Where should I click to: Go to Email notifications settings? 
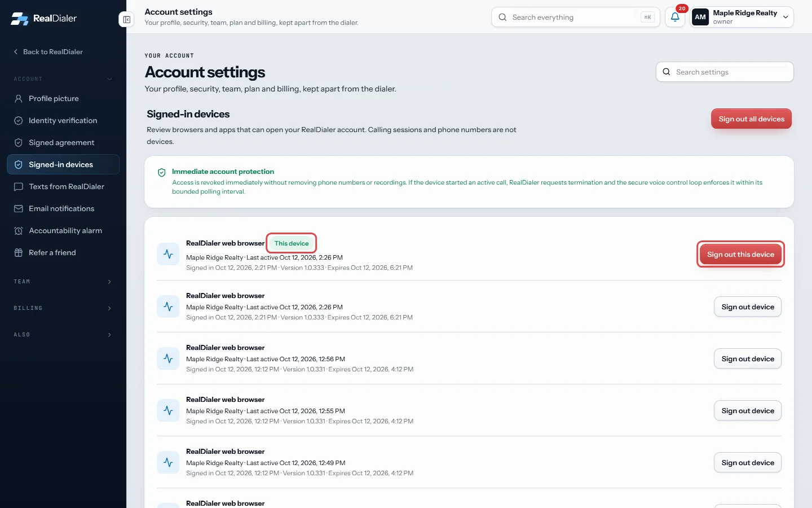point(63,208)
